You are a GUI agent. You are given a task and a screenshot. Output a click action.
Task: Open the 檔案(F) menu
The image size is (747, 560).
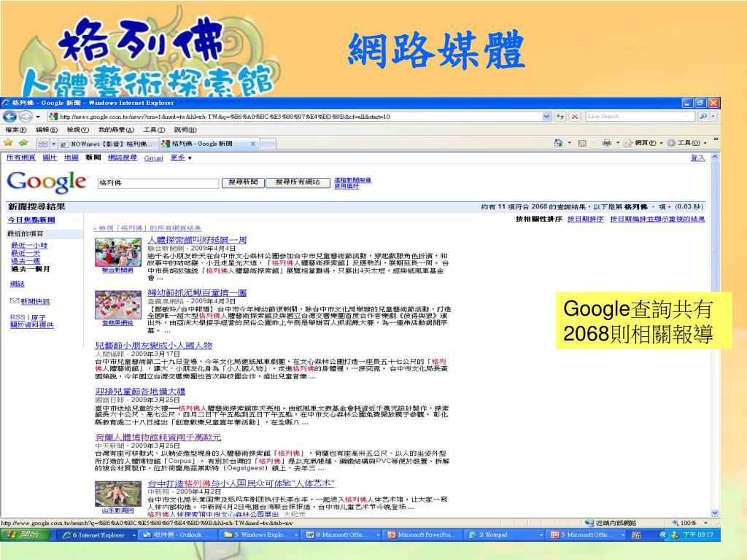(16, 130)
